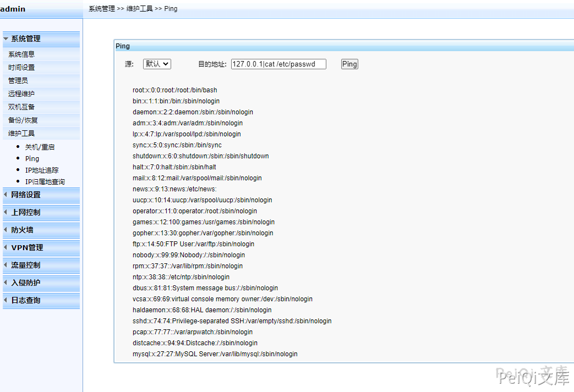Select Ping link in sidebar
Image resolution: width=574 pixels, height=392 pixels.
32,159
